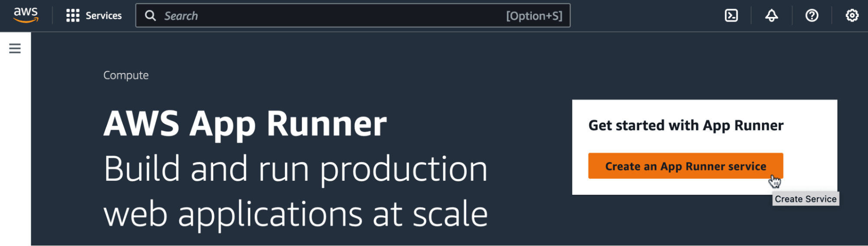Click the 'Build and run production' text line

pyautogui.click(x=295, y=169)
